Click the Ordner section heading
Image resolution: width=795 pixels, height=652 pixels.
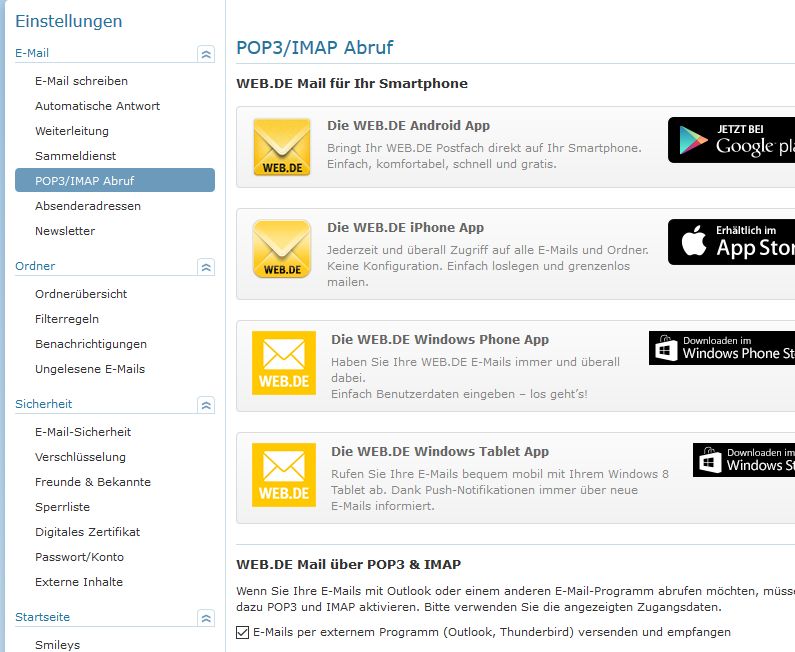pos(35,266)
